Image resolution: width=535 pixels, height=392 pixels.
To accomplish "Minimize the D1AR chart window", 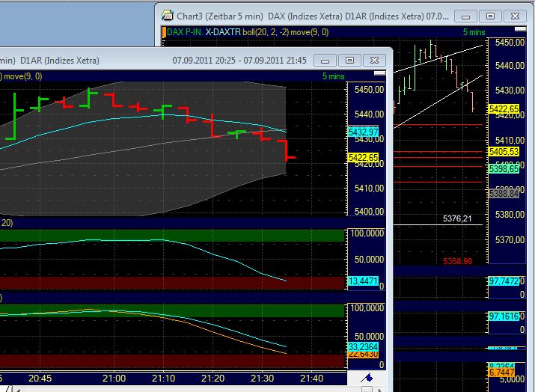I will point(325,61).
